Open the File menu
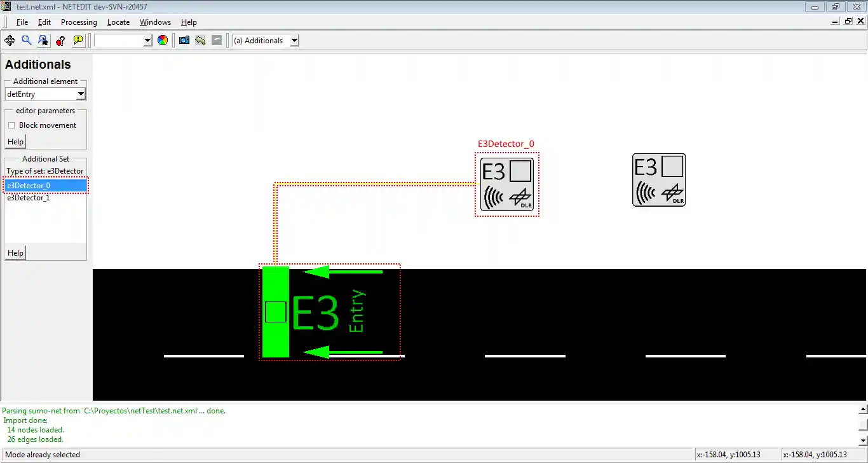 point(22,22)
